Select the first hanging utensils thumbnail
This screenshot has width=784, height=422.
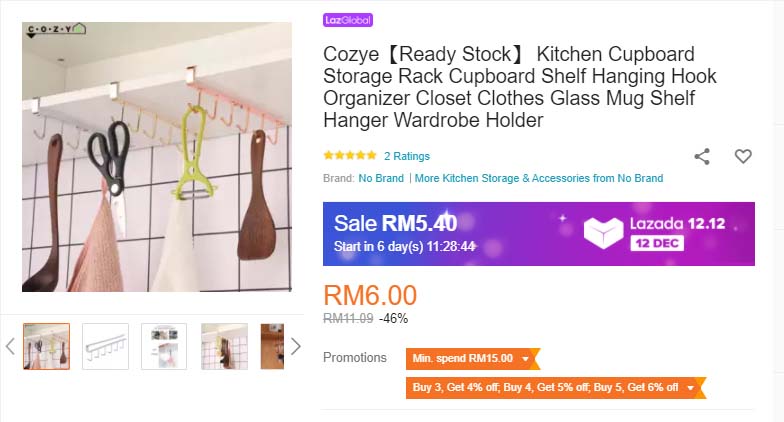(x=46, y=346)
